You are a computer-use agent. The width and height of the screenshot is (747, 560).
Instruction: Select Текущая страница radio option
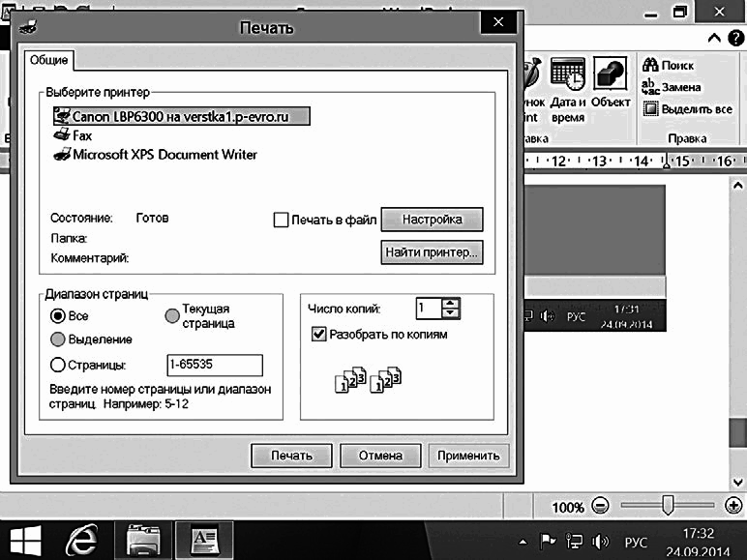pos(172,315)
